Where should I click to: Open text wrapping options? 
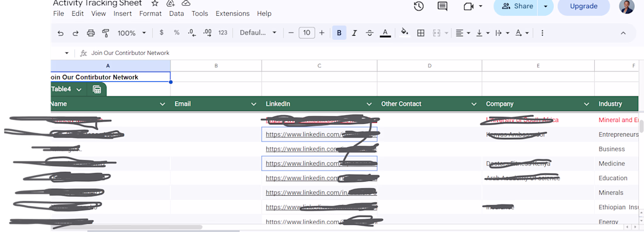coord(502,33)
